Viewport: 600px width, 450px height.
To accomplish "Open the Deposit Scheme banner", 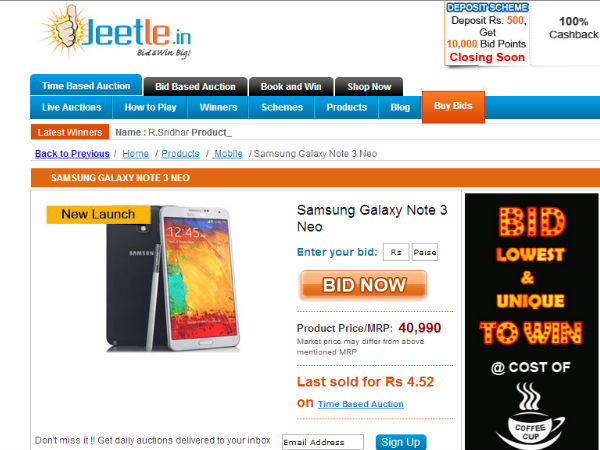I will [487, 33].
